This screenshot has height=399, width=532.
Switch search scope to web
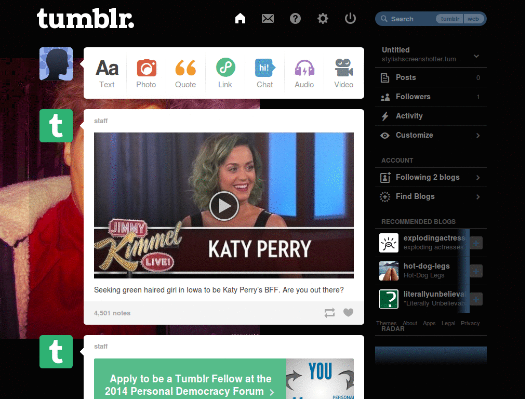[473, 19]
